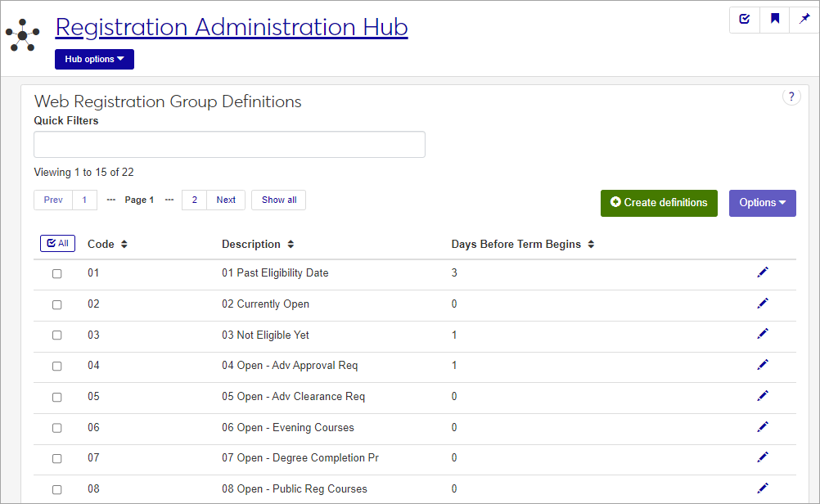Sort by the Code column header
The width and height of the screenshot is (820, 504).
pos(107,245)
